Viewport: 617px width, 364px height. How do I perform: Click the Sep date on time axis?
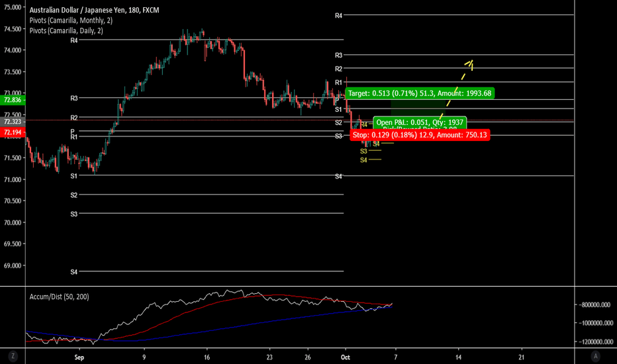79,357
